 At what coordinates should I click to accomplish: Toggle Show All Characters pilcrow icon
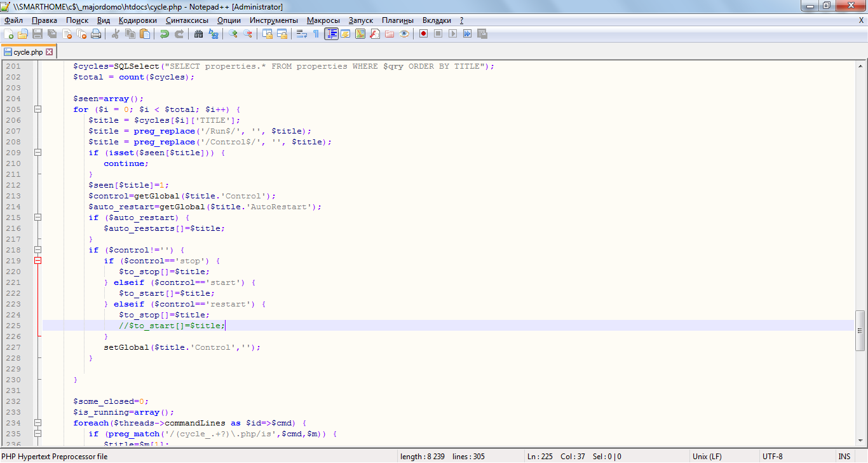[x=316, y=34]
